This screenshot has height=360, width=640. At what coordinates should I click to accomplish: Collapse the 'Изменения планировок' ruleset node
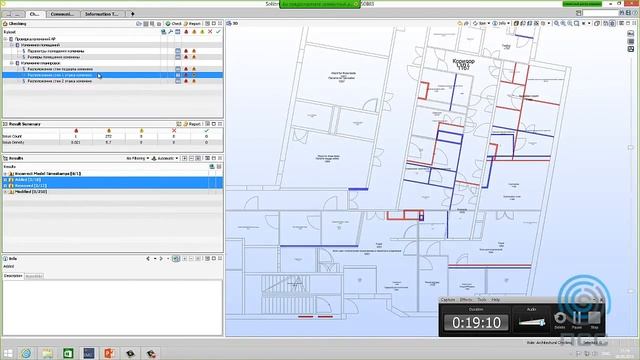pos(12,63)
